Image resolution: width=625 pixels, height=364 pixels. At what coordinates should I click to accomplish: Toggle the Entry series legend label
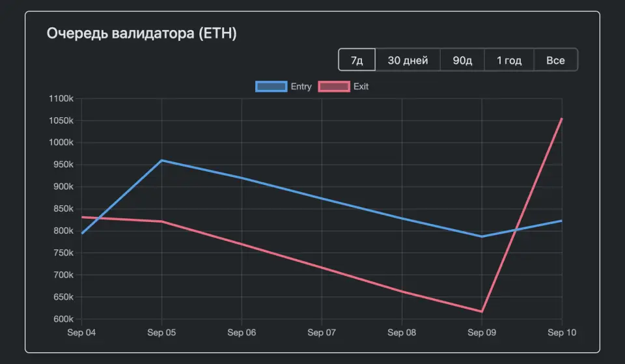coord(301,86)
